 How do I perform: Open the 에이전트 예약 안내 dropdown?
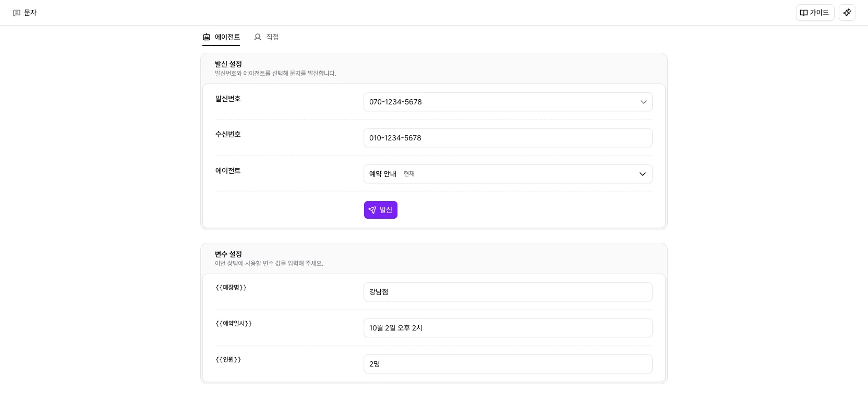pos(508,174)
